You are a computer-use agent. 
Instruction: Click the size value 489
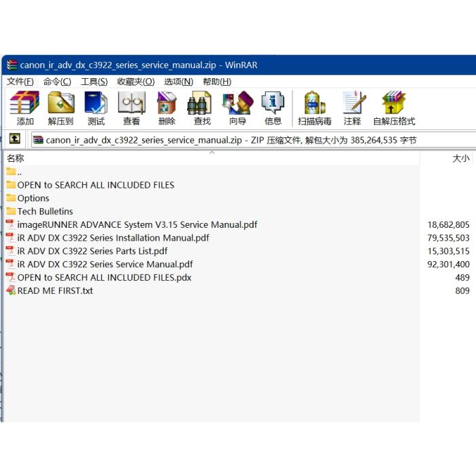(462, 277)
